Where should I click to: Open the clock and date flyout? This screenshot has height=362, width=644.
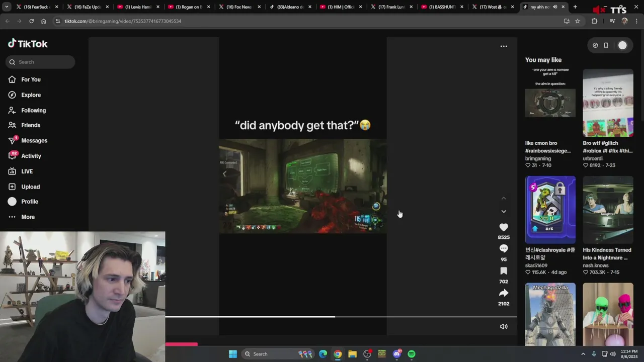point(629,354)
